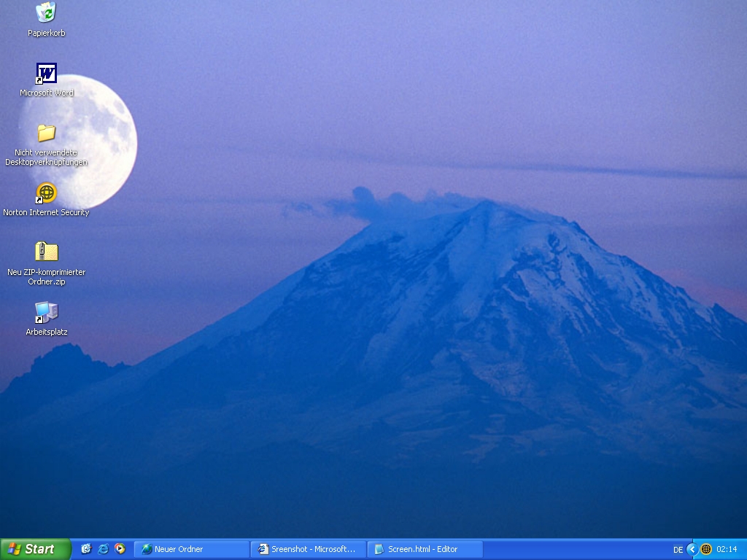Click the 02:14 system clock
747x560 pixels.
727,549
